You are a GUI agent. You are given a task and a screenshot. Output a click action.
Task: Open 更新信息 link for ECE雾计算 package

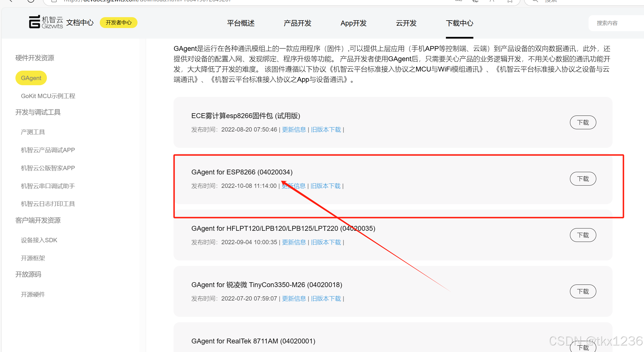tap(294, 130)
